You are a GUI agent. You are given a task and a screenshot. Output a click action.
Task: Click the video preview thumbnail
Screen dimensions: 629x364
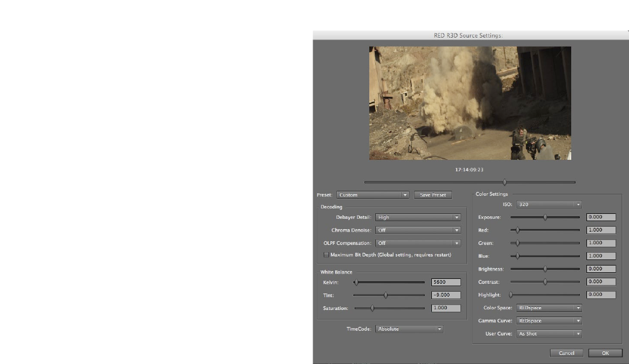[470, 103]
